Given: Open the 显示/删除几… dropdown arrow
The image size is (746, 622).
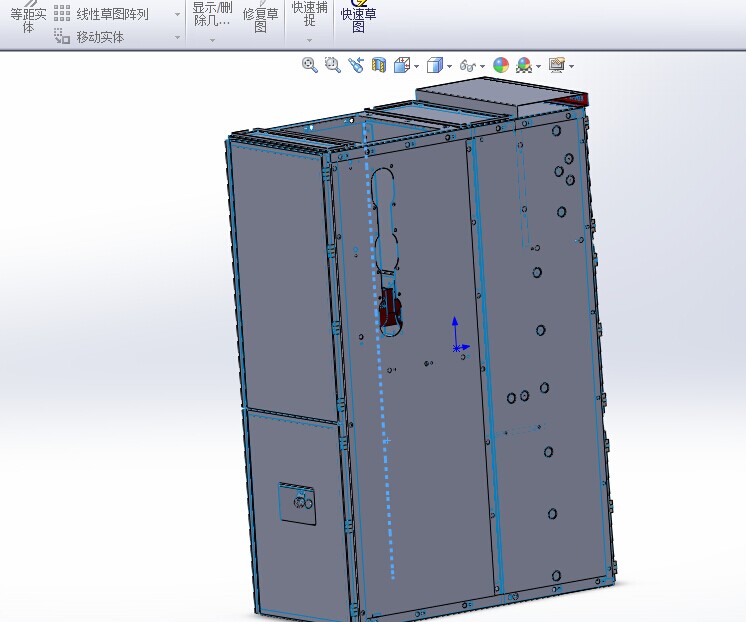Looking at the screenshot, I should pos(212,40).
